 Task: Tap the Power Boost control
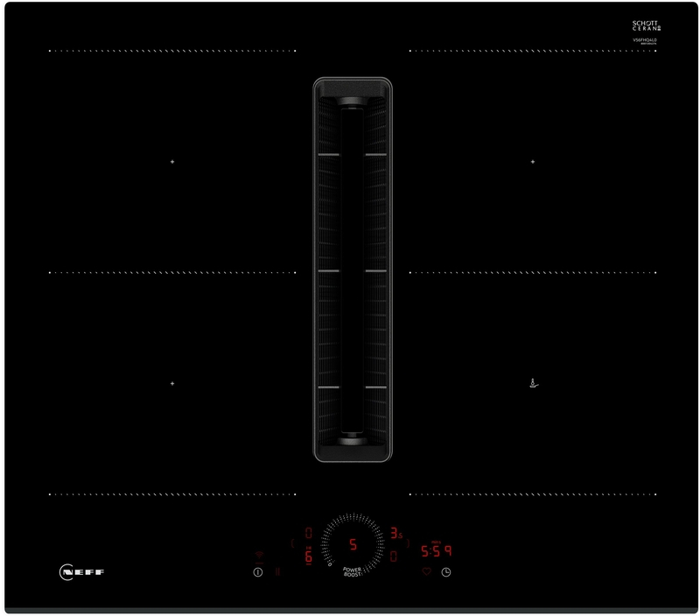click(x=352, y=571)
